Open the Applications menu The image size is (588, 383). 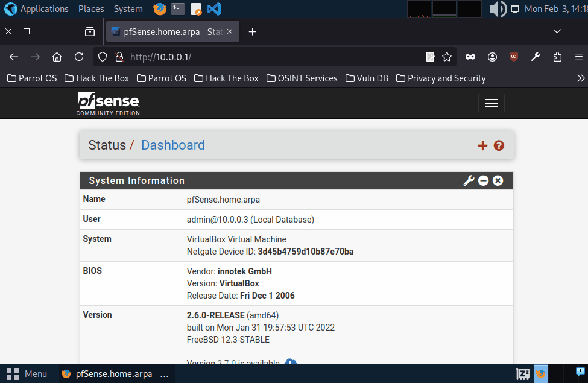tap(37, 8)
